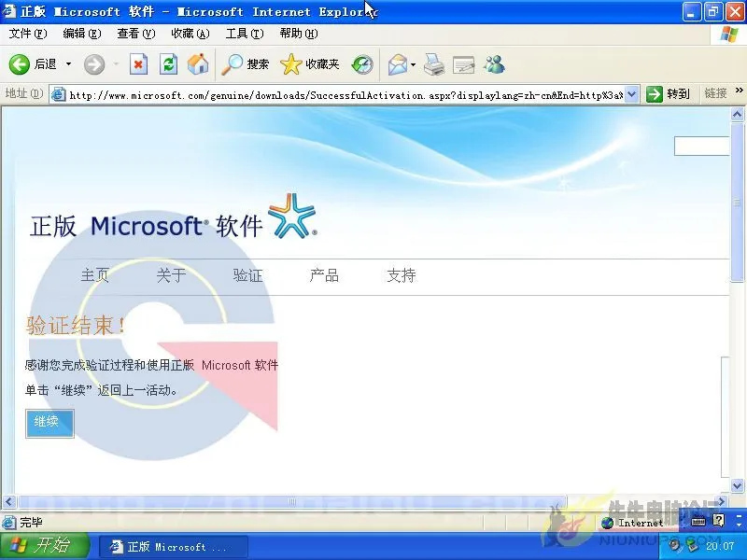
Task: Click the 继续 (Continue) button
Action: click(49, 423)
